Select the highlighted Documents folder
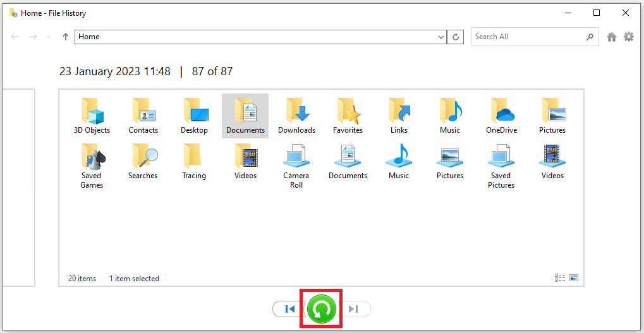Viewport: 644px width, 333px height. point(245,116)
